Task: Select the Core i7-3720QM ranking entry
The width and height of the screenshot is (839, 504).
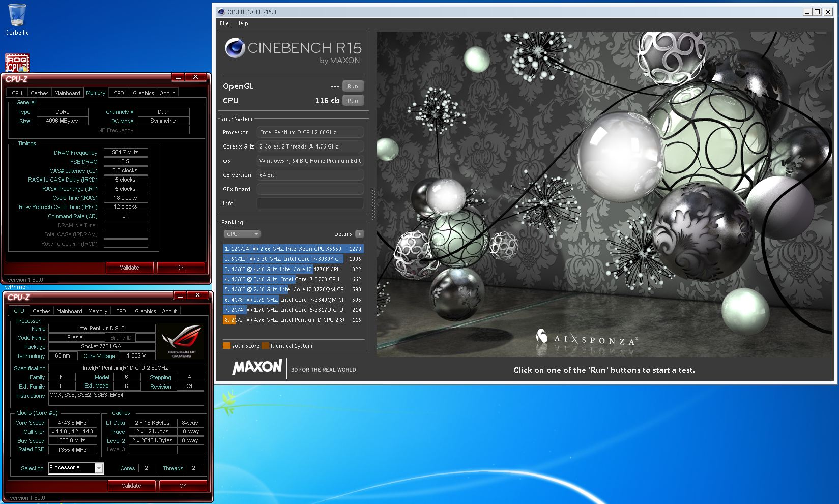Action: pos(293,289)
